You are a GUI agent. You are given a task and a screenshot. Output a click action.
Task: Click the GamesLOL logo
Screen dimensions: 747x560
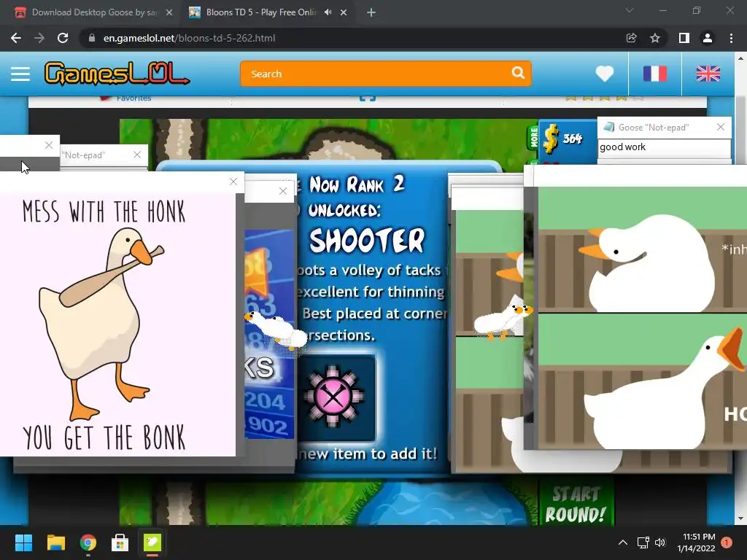117,74
